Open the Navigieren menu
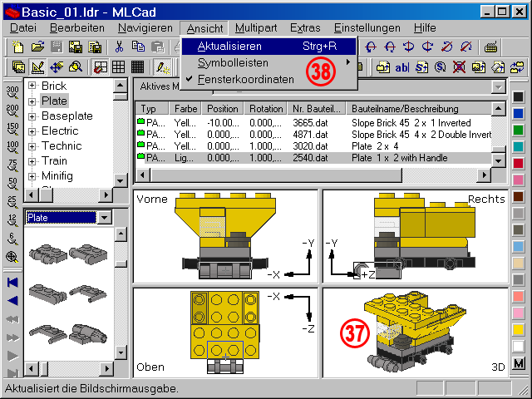 click(145, 27)
